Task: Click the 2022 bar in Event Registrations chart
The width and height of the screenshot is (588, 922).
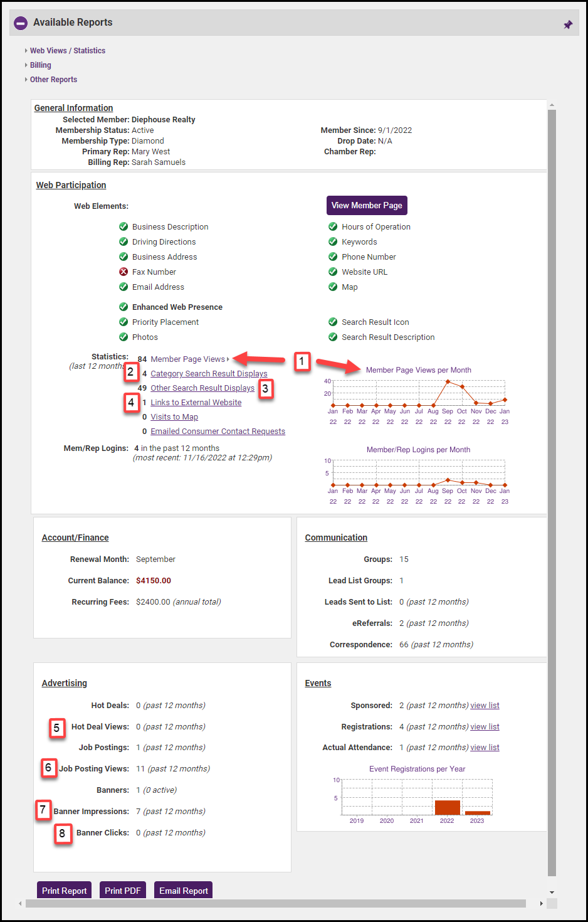Action: (x=447, y=807)
